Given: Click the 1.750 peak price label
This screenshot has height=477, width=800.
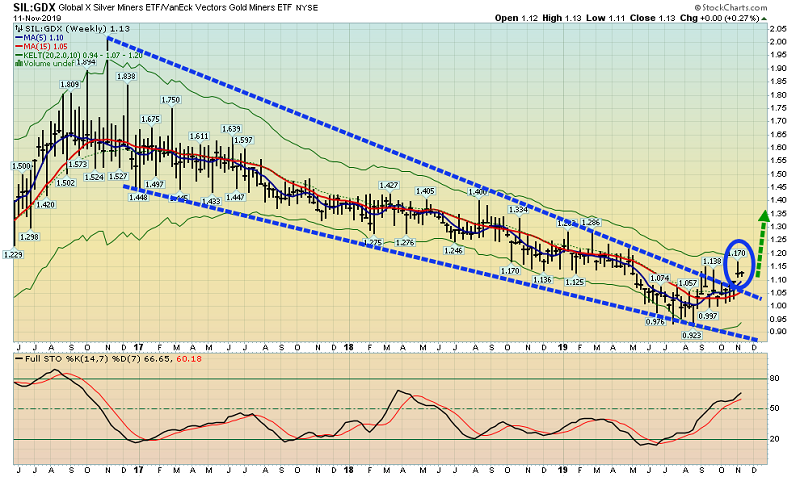Looking at the screenshot, I should (170, 100).
